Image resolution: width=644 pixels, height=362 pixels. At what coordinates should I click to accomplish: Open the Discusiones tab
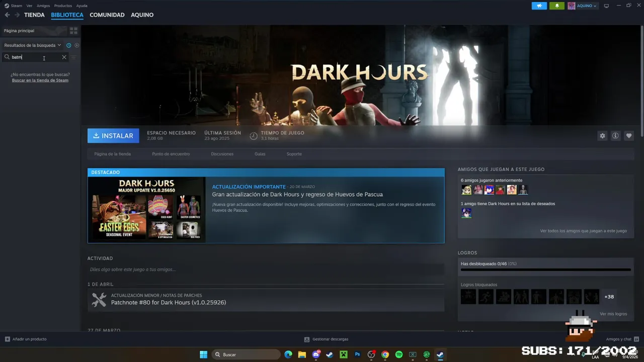coord(222,154)
